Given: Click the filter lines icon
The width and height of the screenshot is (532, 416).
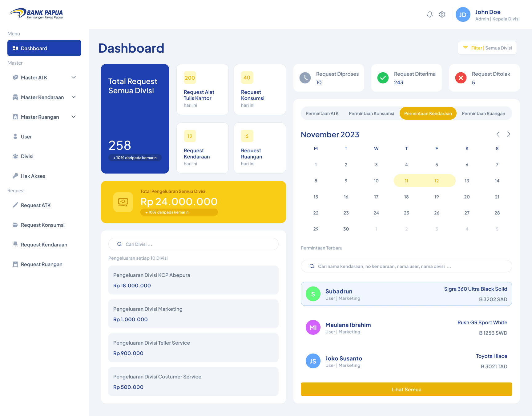Looking at the screenshot, I should pyautogui.click(x=465, y=48).
